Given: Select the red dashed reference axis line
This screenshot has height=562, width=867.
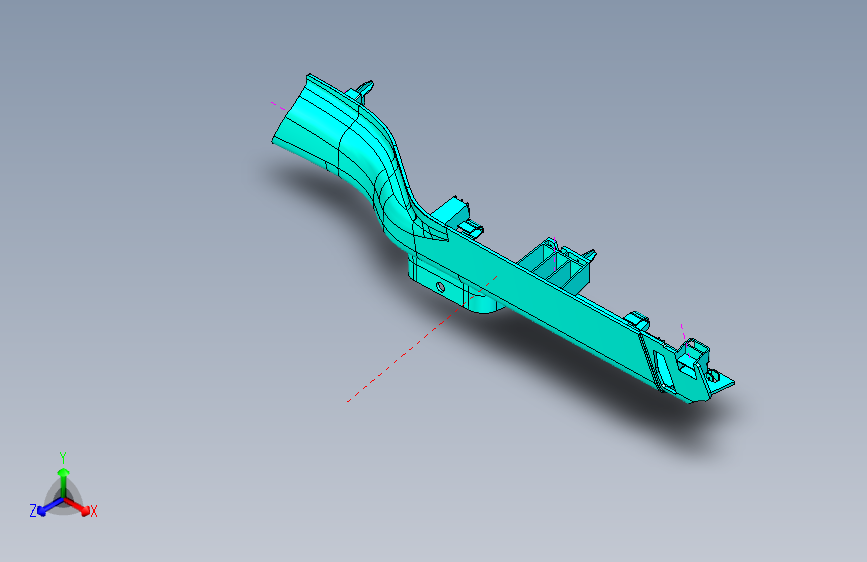Looking at the screenshot, I should click(422, 339).
